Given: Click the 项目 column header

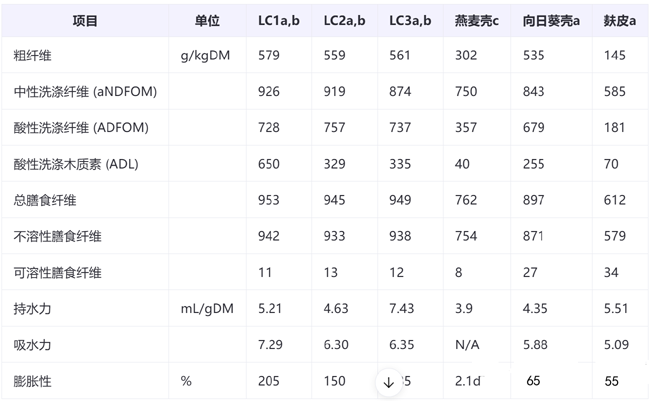Looking at the screenshot, I should tap(85, 21).
